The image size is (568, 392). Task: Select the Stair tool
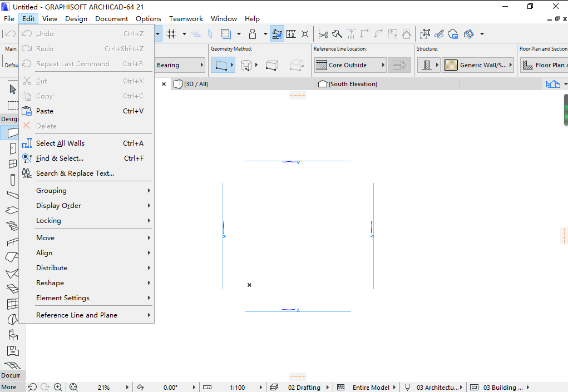[13, 226]
